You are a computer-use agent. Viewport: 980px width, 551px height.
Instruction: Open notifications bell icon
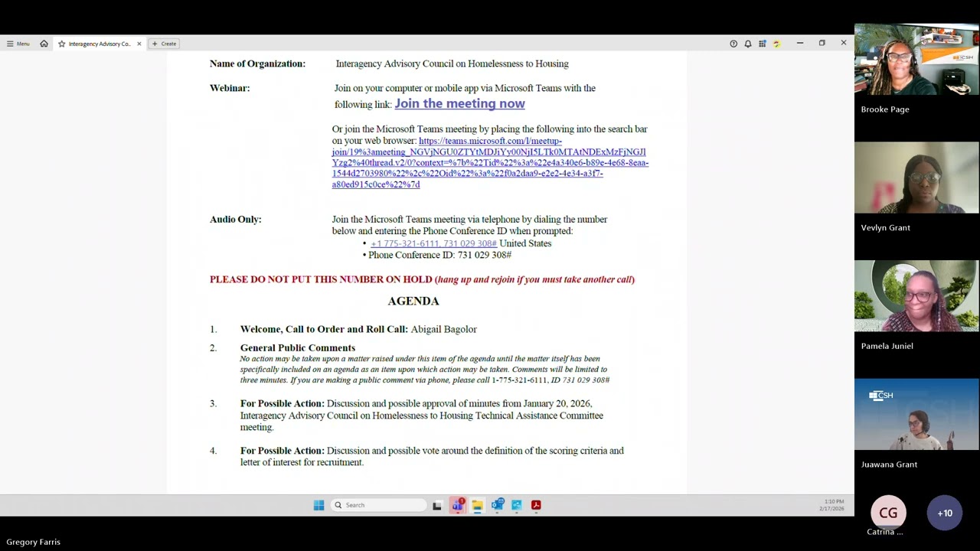pyautogui.click(x=748, y=44)
